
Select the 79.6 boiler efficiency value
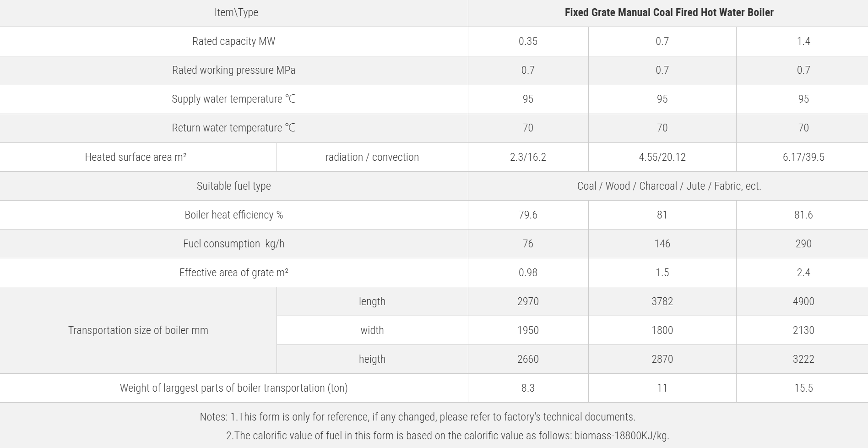point(528,215)
